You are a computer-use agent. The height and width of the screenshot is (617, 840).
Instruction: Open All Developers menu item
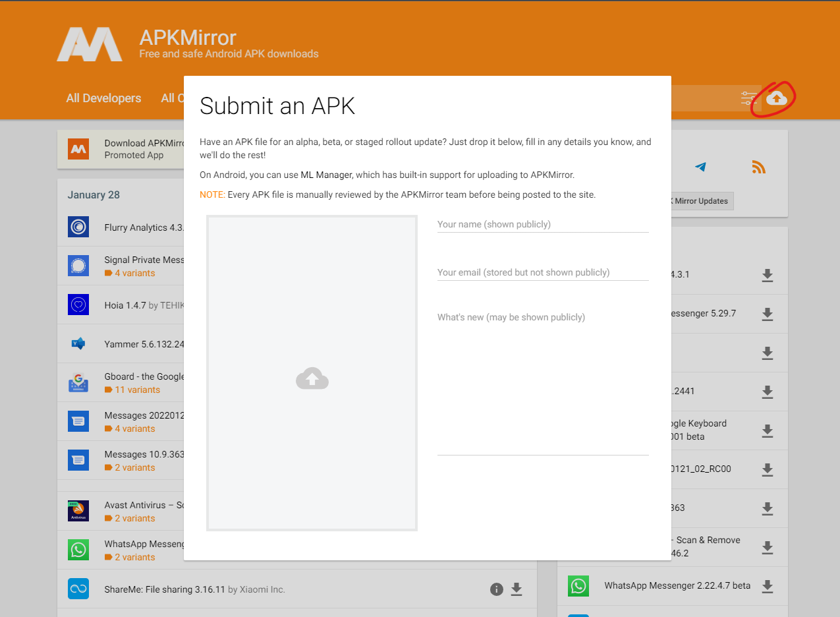coord(103,98)
